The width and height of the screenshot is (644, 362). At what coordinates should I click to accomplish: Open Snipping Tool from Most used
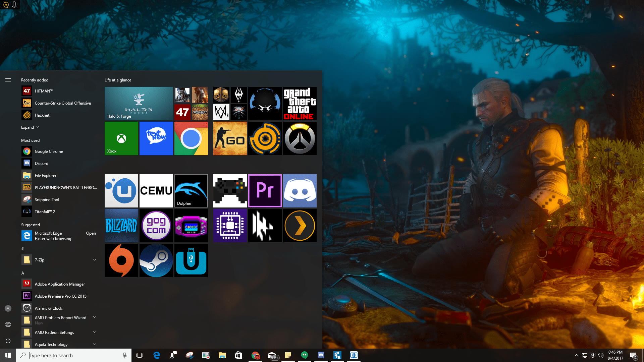click(x=47, y=200)
